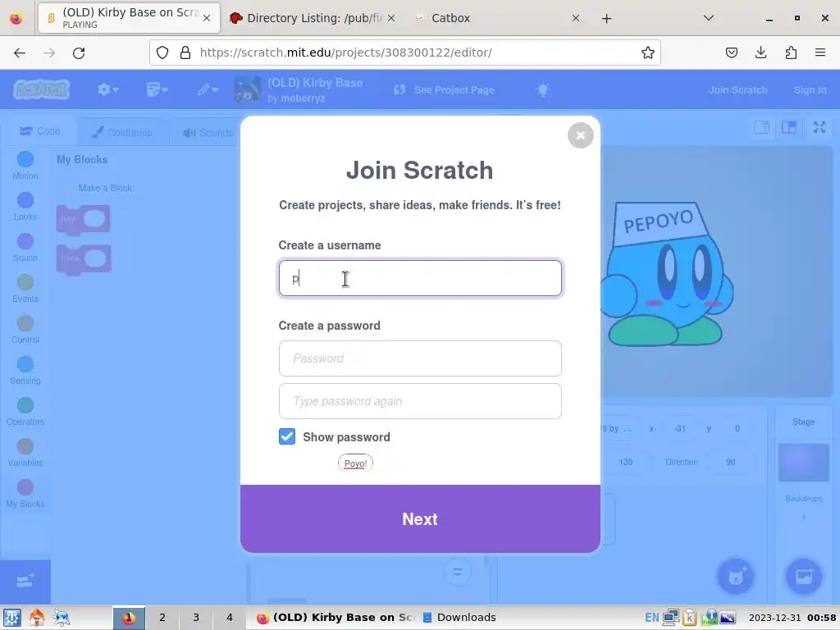The image size is (840, 630).
Task: Click the Scratch logo
Action: [x=42, y=89]
